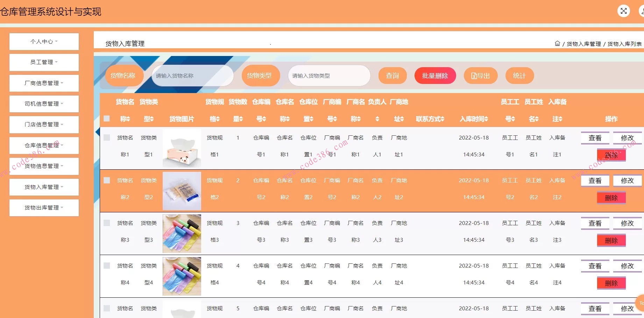
Task: Check the checkbox for 货物名称2 row
Action: click(107, 180)
